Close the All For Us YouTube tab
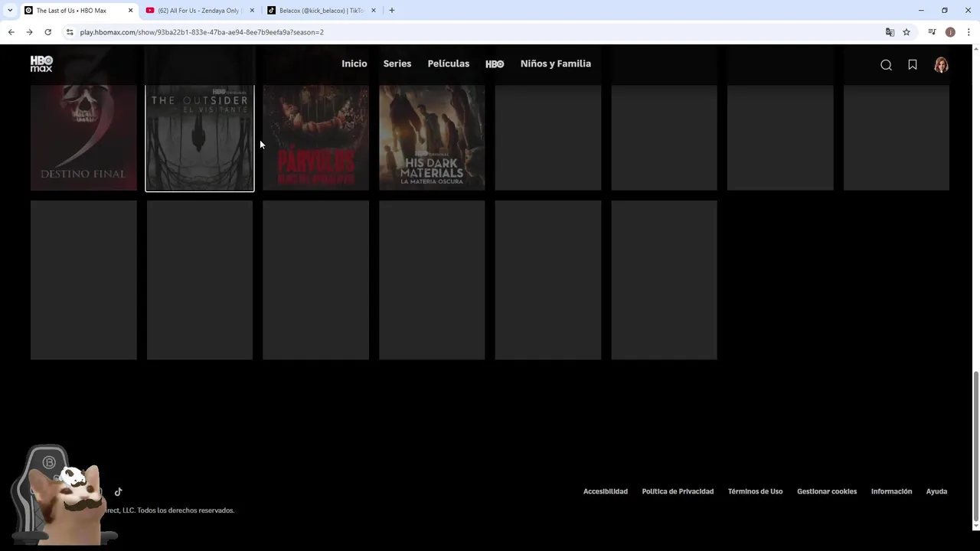980x551 pixels. [x=252, y=11]
